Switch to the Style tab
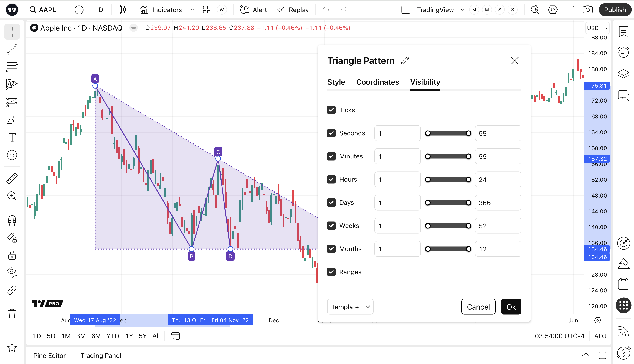634x364 pixels. [336, 82]
